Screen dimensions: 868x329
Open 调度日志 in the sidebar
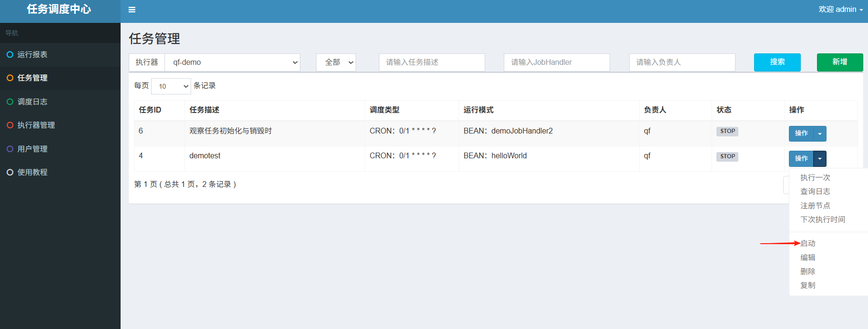[60, 102]
